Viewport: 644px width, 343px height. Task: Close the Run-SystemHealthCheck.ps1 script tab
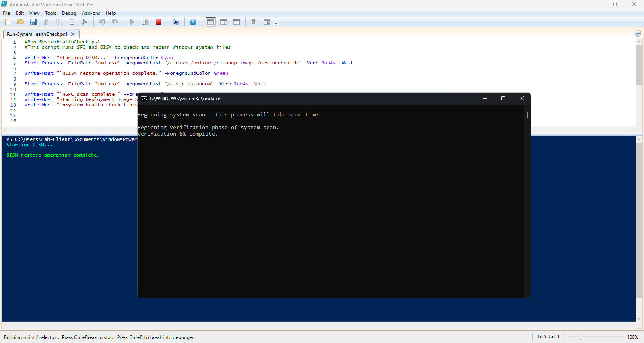(x=73, y=34)
